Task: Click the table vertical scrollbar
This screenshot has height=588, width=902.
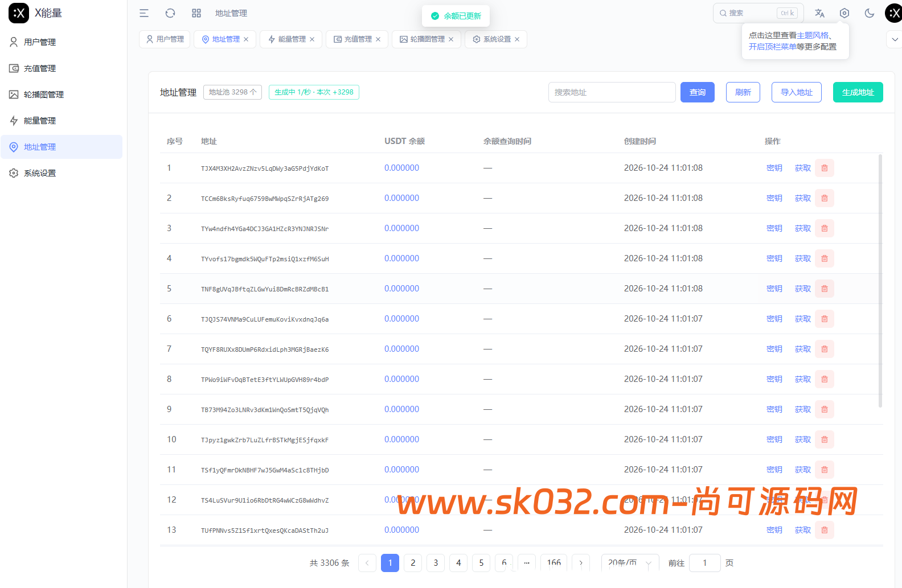Action: (880, 281)
